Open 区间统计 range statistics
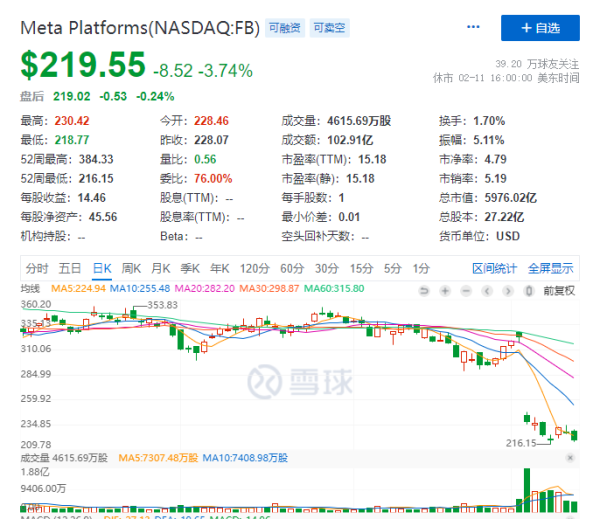The height and width of the screenshot is (519, 600). pos(495,268)
